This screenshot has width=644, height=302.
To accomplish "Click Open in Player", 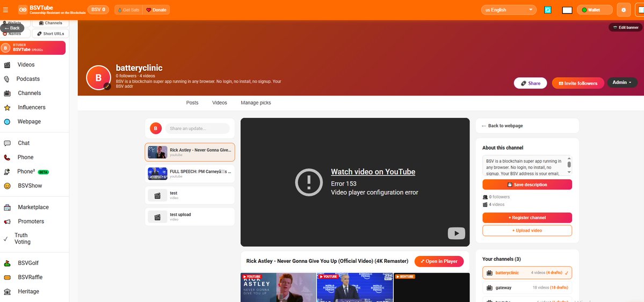I will tap(439, 261).
